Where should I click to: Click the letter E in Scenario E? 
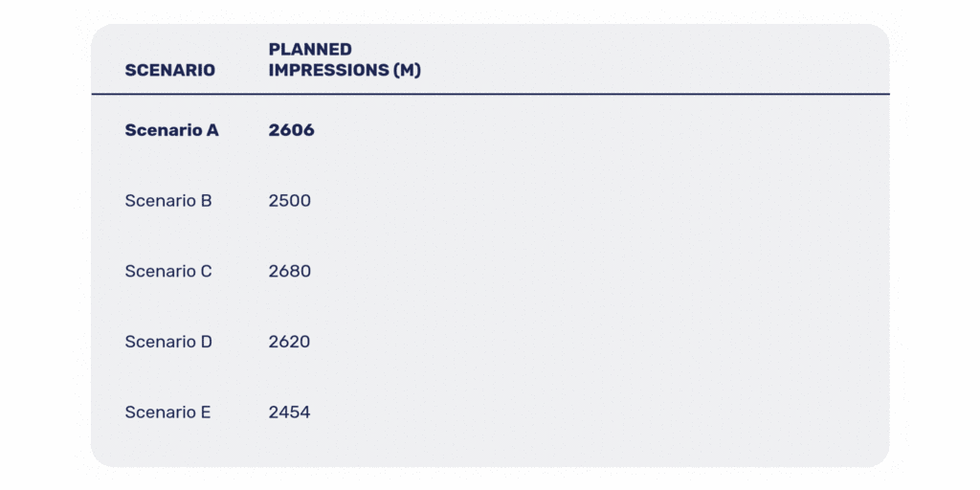(x=206, y=412)
